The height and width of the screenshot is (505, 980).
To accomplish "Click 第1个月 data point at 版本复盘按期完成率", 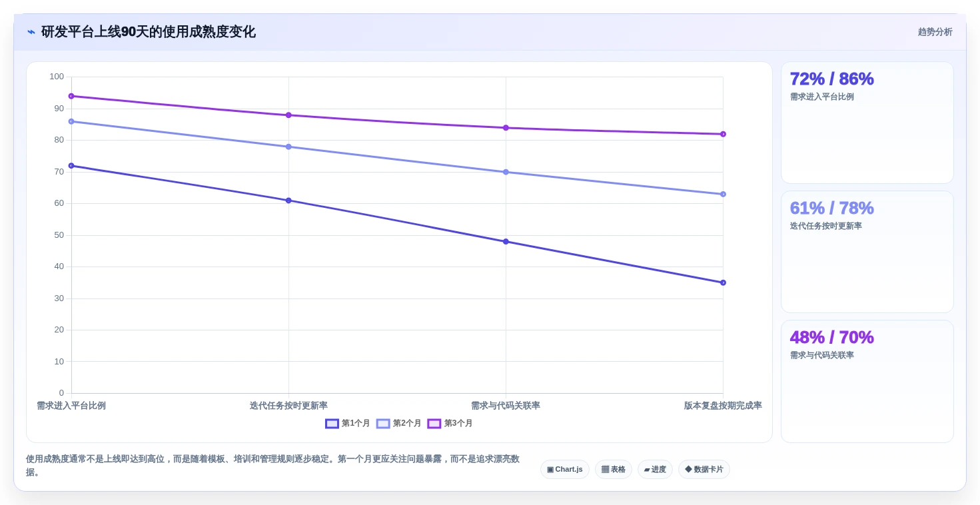I will coord(723,282).
